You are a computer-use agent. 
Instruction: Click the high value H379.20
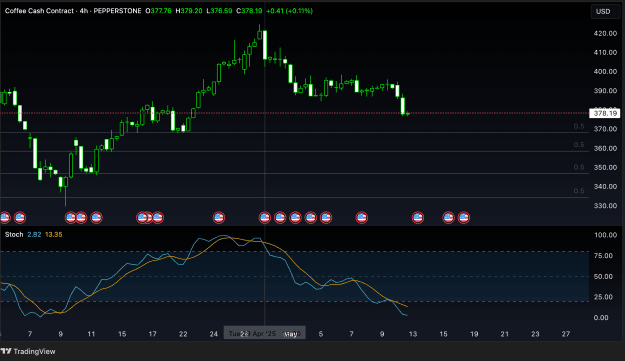pos(189,11)
